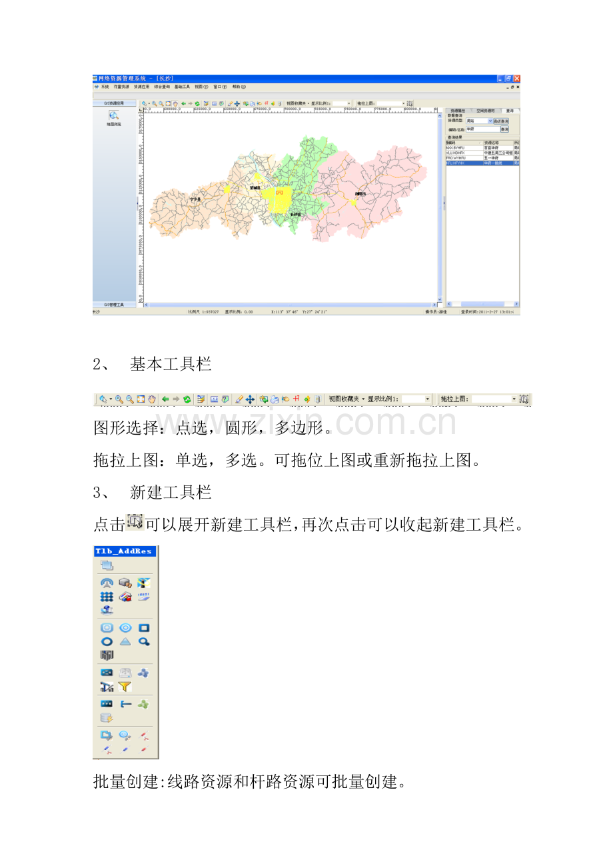Click the 编码/名称 input field

coord(483,129)
